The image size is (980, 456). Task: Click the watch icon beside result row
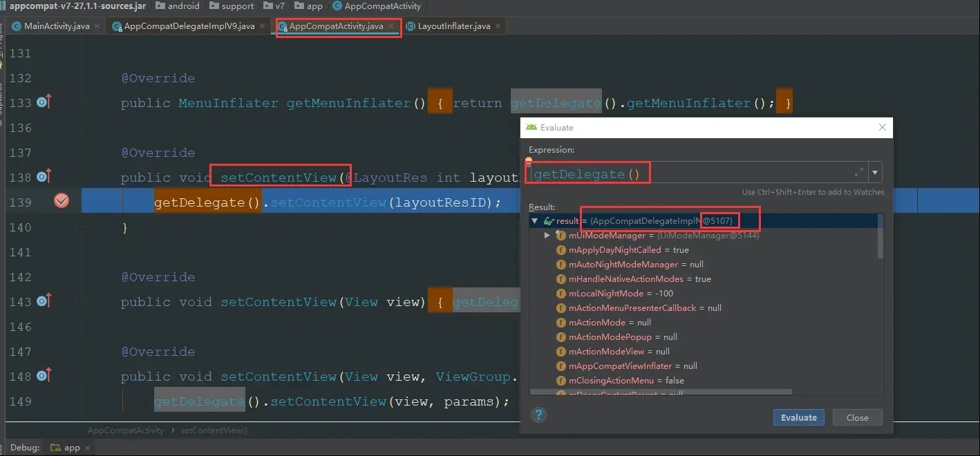tap(549, 221)
